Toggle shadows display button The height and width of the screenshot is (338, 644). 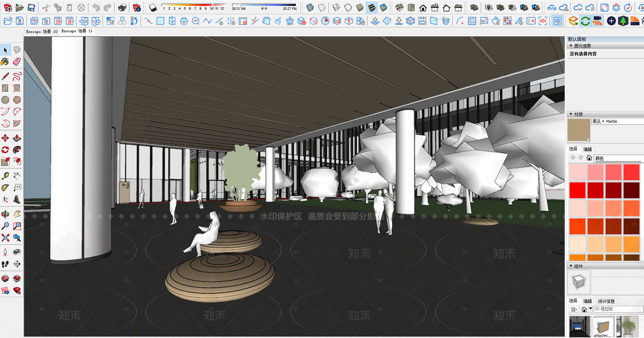pos(153,8)
